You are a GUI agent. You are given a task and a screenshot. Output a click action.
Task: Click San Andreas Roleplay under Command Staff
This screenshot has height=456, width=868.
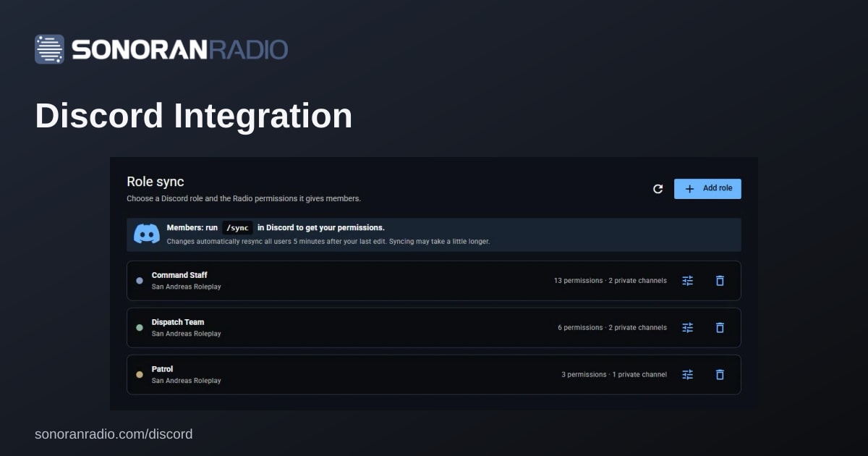pos(186,287)
